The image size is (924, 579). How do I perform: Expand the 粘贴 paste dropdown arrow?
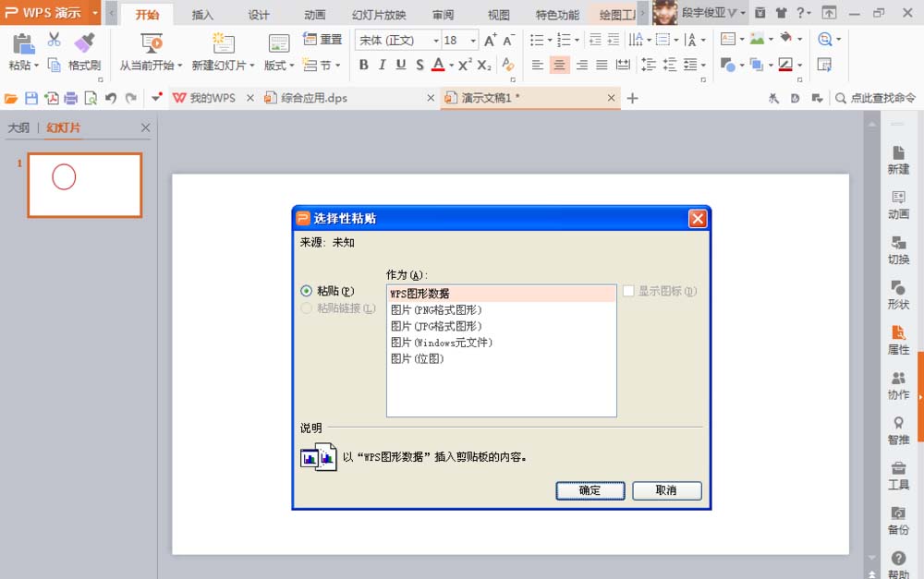click(36, 66)
